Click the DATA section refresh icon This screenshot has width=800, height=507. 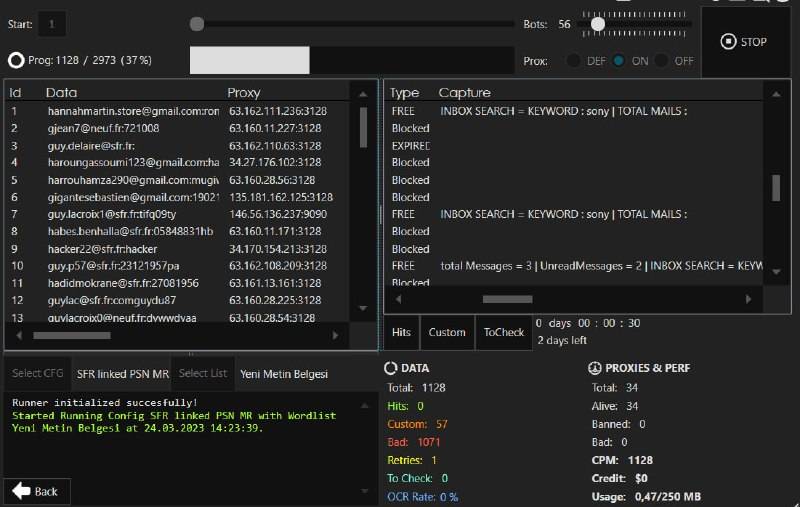click(x=390, y=368)
